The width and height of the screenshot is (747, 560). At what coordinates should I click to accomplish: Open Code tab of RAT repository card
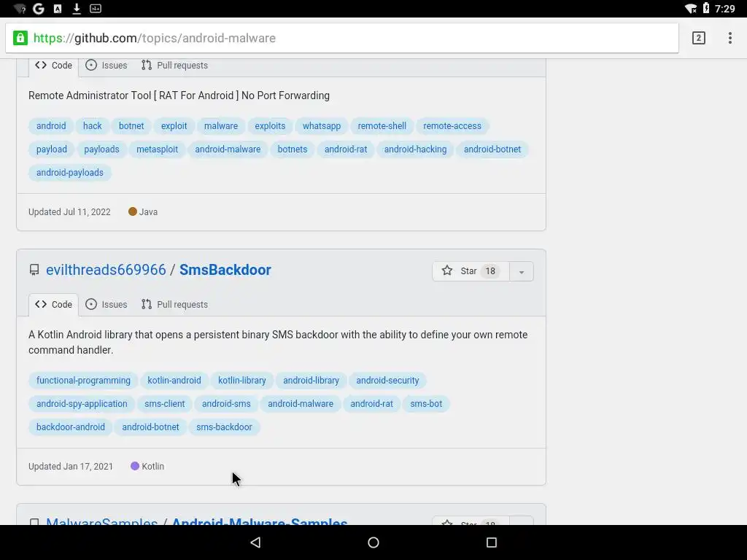[53, 65]
